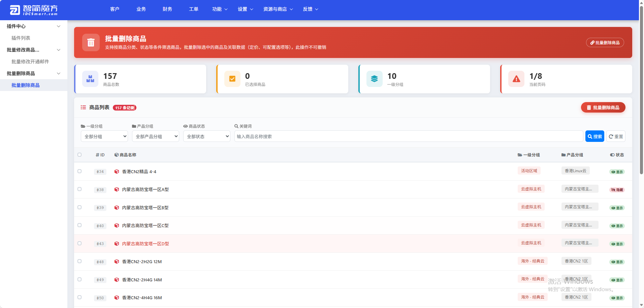
Task: Open the 全部分组 dropdown
Action: coord(104,136)
